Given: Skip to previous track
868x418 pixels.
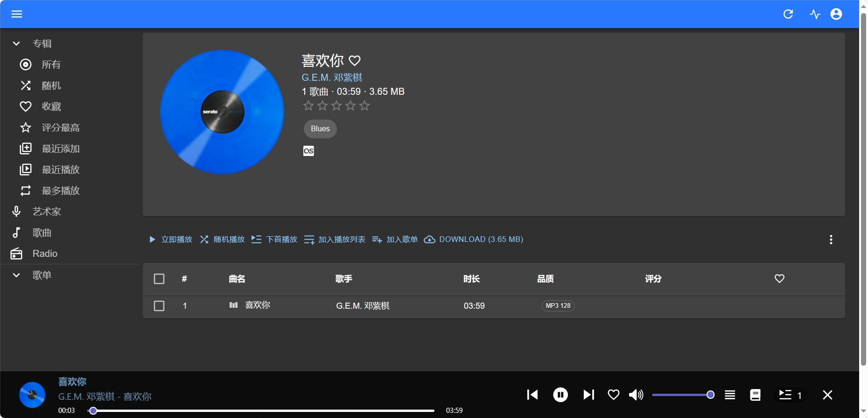Looking at the screenshot, I should coord(532,395).
